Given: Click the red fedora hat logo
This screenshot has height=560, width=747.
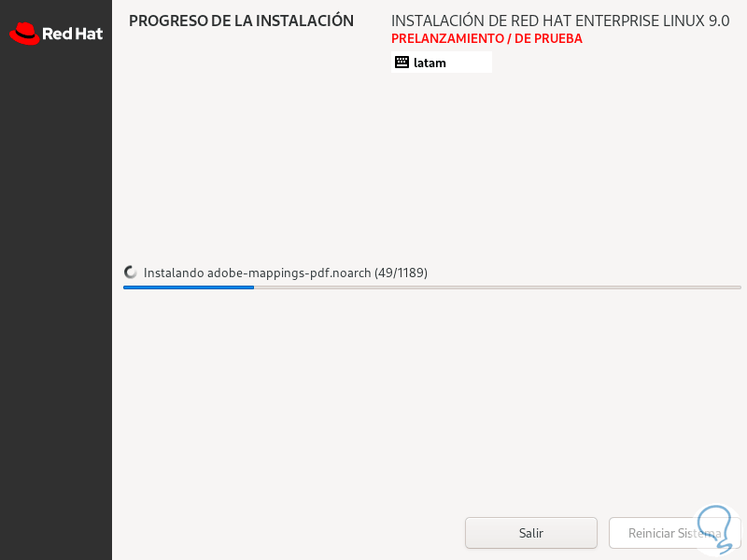Looking at the screenshot, I should point(24,34).
